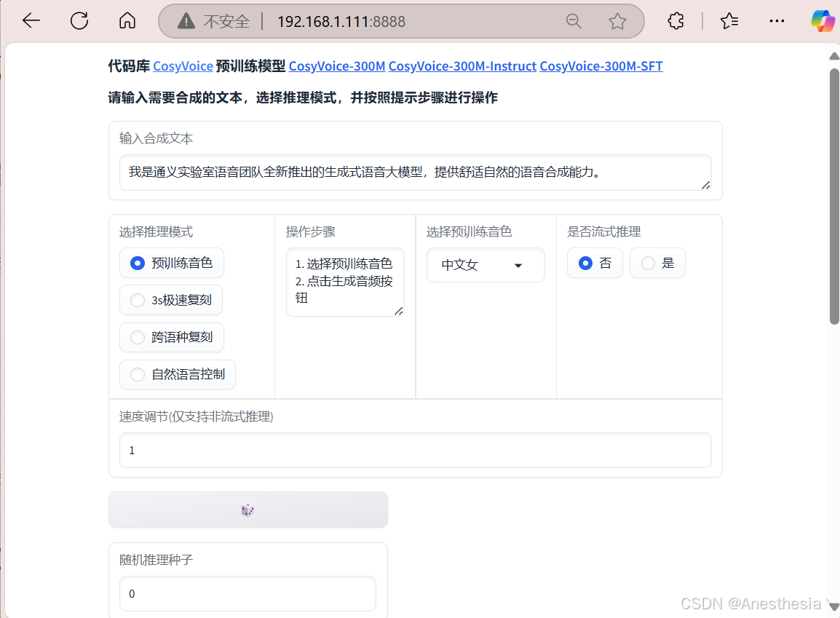
Task: Open the CosyVoice repository link
Action: click(x=183, y=66)
